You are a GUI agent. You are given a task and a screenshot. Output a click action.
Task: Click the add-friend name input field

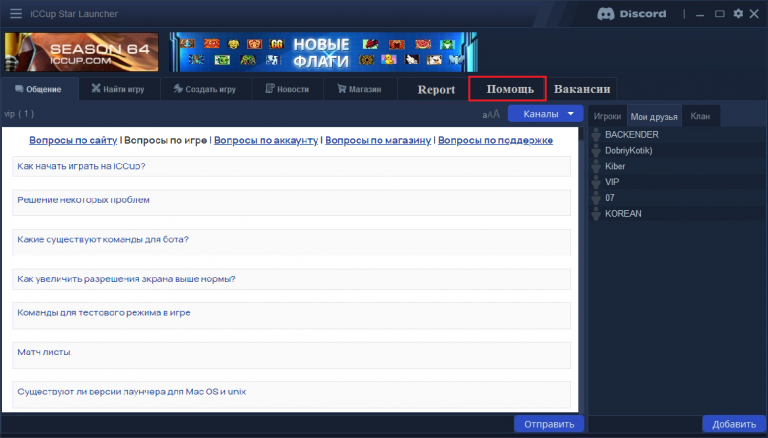pyautogui.click(x=645, y=424)
